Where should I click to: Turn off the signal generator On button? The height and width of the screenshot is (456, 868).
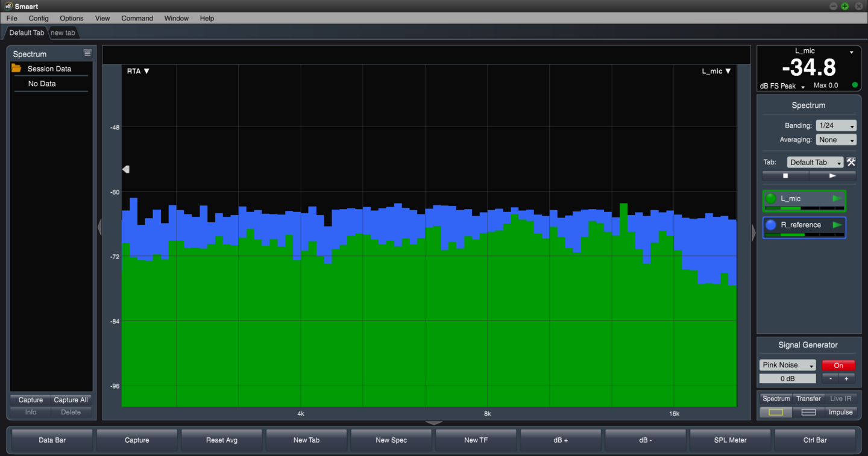click(838, 365)
